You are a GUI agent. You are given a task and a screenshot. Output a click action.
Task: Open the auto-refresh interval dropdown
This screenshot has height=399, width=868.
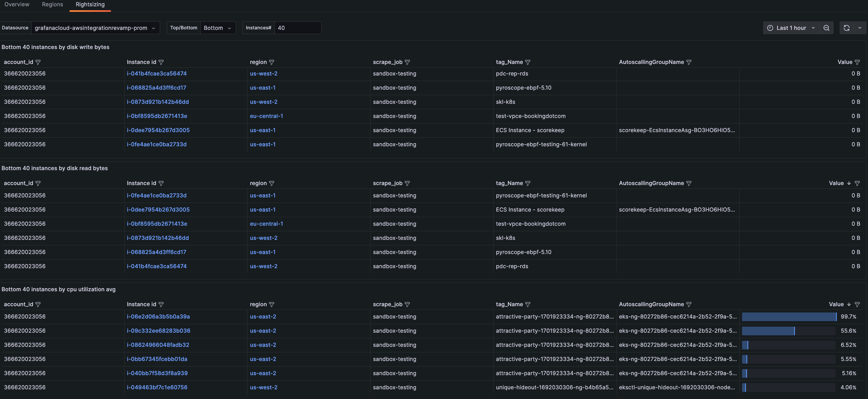860,28
